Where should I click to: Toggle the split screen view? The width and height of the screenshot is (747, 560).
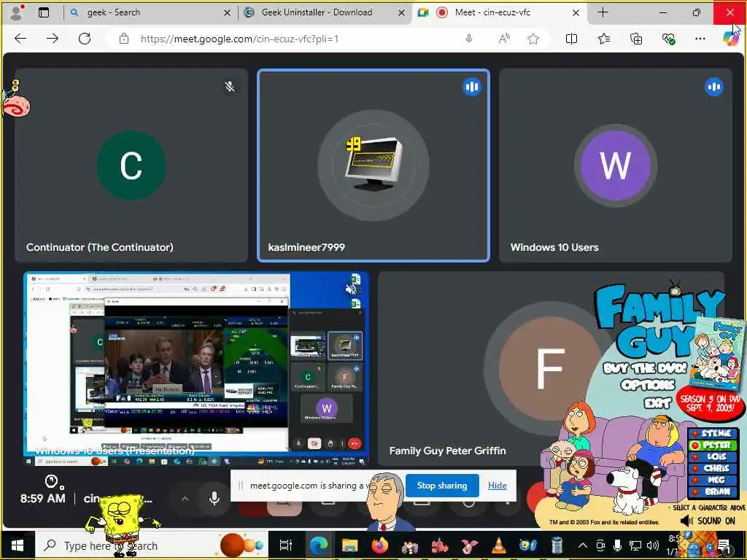point(571,39)
